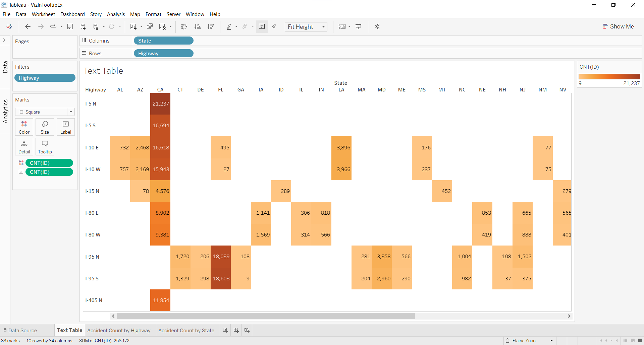Open the New Worksheet dropdown arrow
The width and height of the screenshot is (644, 345).
141,27
